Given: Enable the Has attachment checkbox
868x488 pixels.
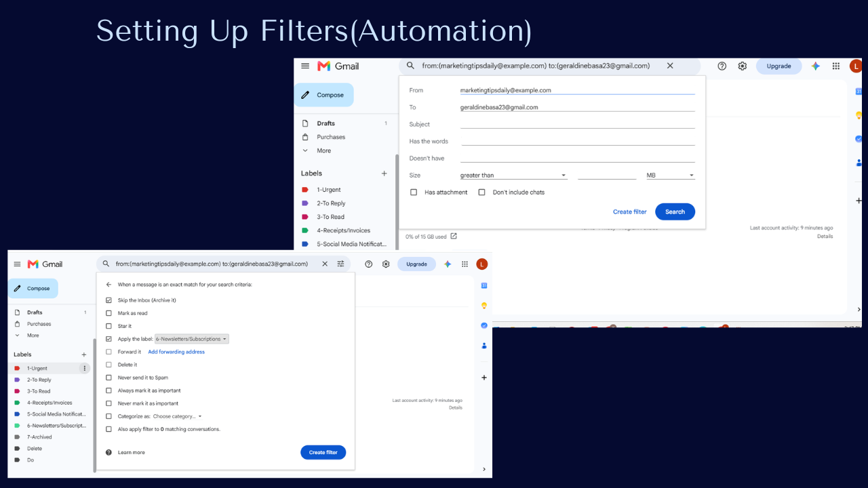Looking at the screenshot, I should coord(414,192).
